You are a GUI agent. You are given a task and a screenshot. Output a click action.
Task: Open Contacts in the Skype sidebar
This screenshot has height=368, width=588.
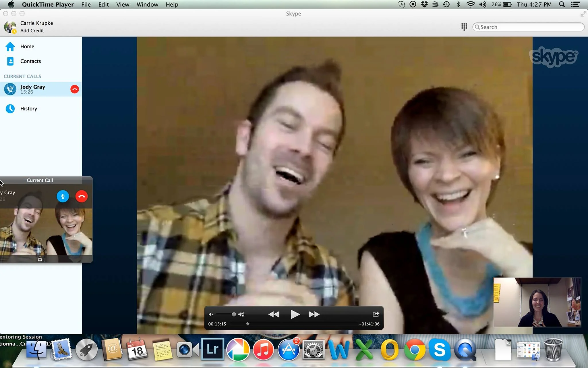tap(30, 61)
